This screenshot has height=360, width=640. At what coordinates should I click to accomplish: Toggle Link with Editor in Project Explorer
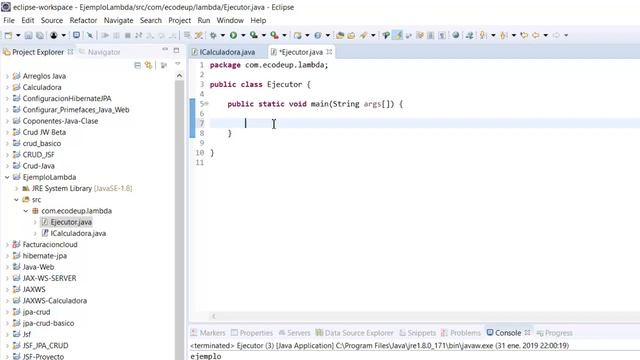(149, 65)
